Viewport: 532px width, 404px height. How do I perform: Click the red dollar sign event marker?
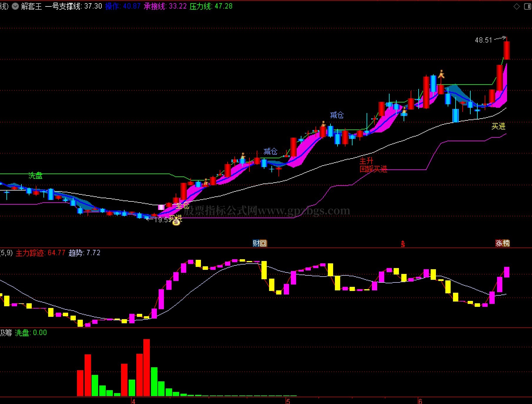pos(403,244)
